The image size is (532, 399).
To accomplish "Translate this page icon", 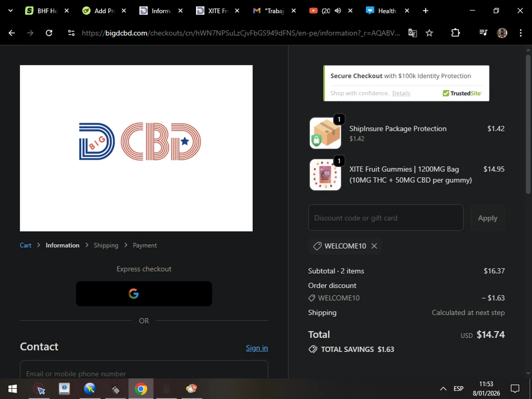I will coord(412,33).
